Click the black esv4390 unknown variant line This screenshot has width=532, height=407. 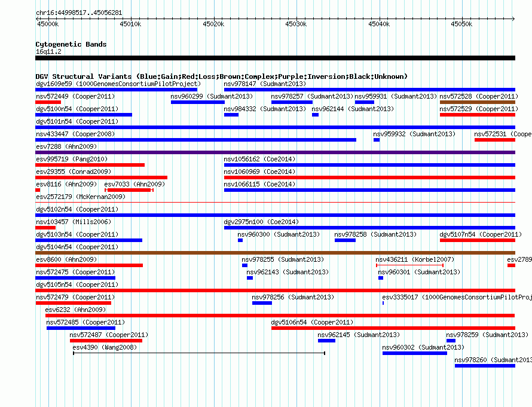(x=199, y=353)
